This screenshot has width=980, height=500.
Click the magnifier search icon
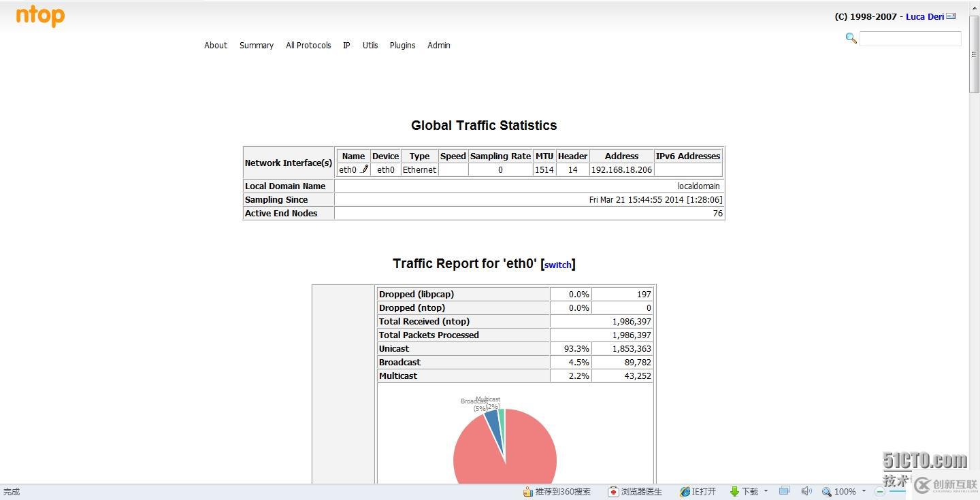[851, 38]
